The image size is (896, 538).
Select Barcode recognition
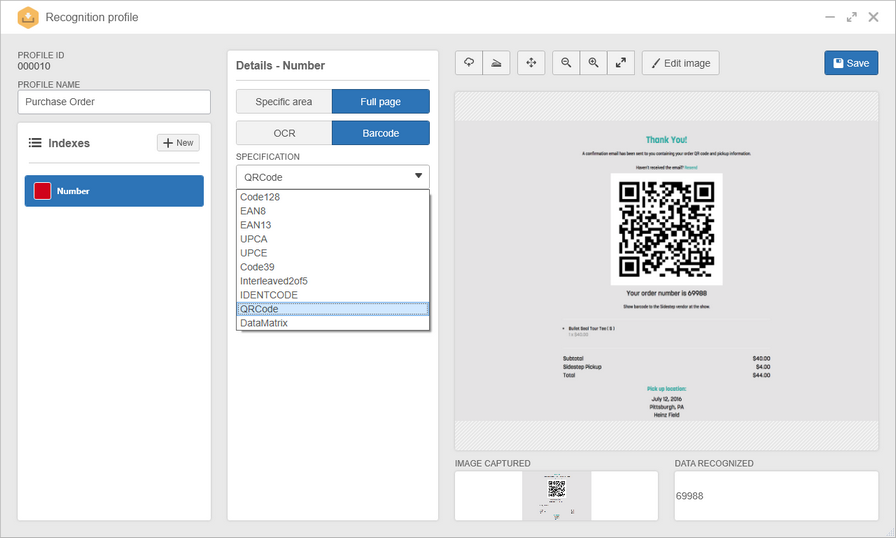(x=381, y=133)
